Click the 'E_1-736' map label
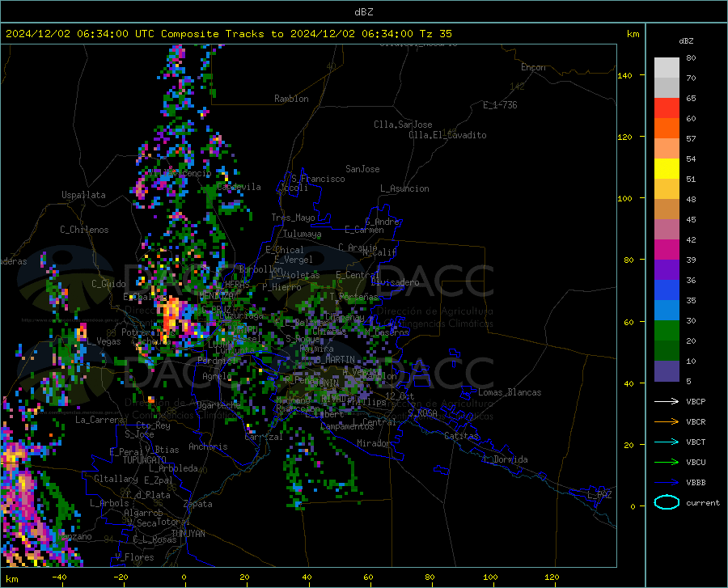728x588 pixels. pos(500,105)
